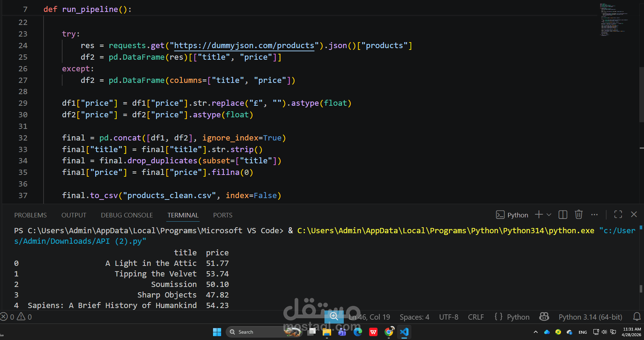Expand the launch profile dropdown chevron

pos(549,215)
